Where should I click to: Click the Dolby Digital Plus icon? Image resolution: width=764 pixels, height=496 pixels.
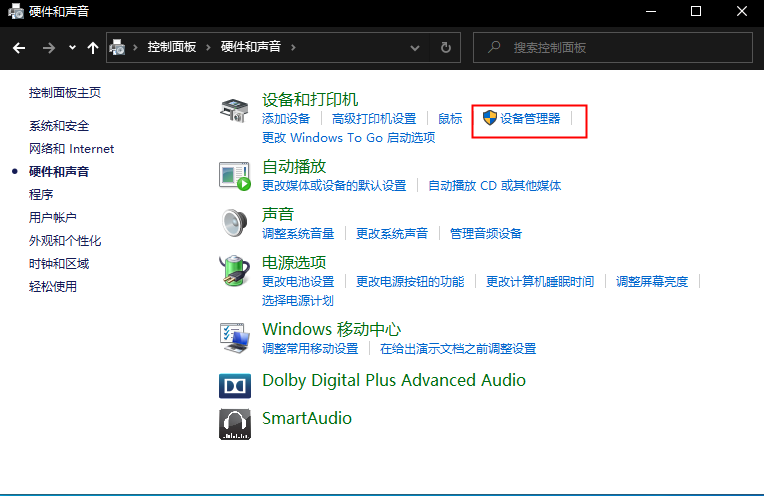pos(235,386)
